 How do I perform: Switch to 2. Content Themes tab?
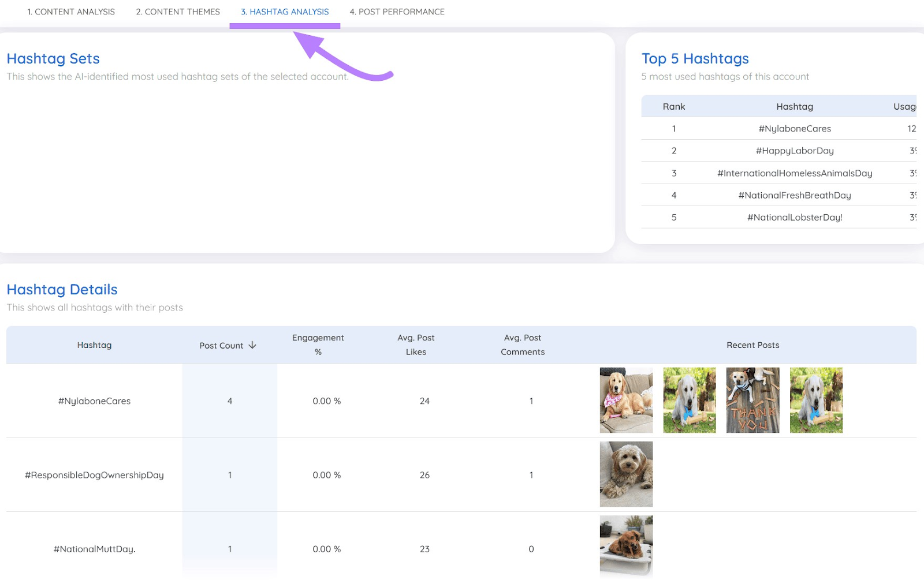point(178,12)
